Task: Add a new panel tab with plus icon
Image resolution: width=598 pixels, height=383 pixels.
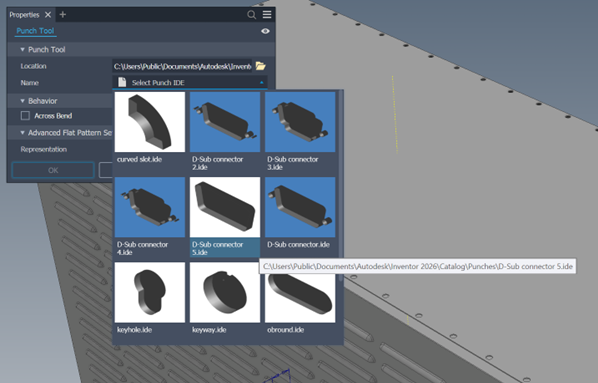Action: (63, 14)
